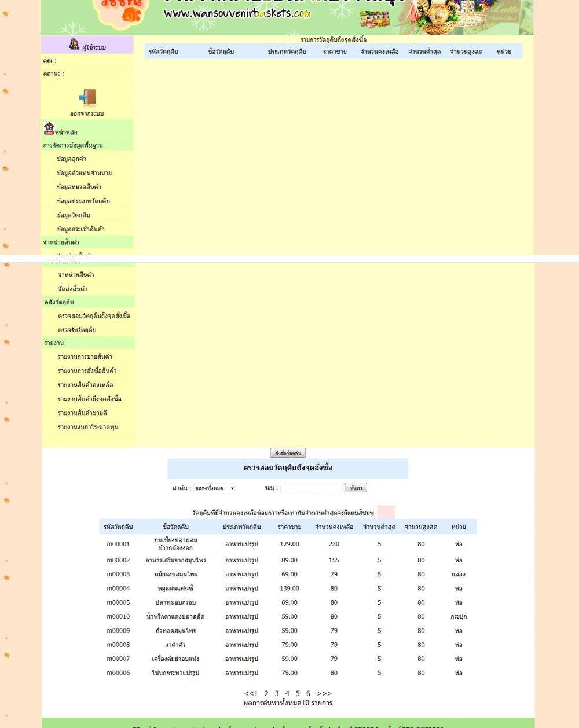Click the m00002 material code cell
This screenshot has width=579, height=728.
118,560
